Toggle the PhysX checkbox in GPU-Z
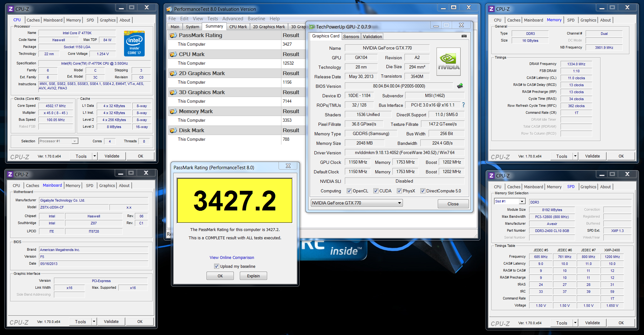Screen dimensions: 644x335 [399, 191]
